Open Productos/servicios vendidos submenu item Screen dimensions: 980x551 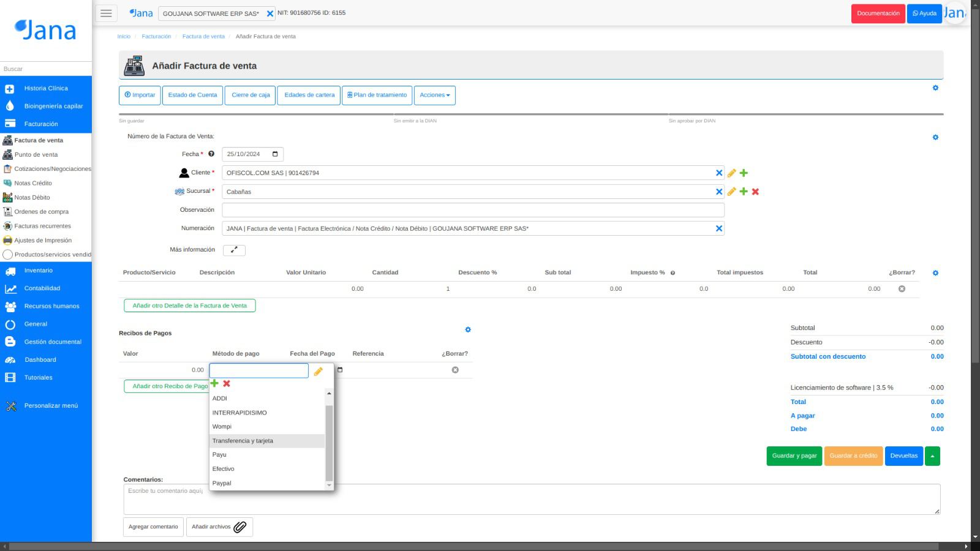click(52, 255)
